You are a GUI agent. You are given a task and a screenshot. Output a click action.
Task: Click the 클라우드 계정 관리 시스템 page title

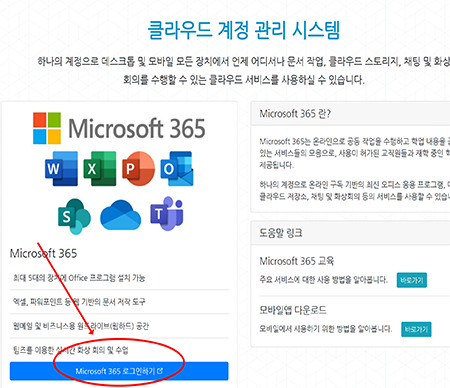click(x=244, y=30)
